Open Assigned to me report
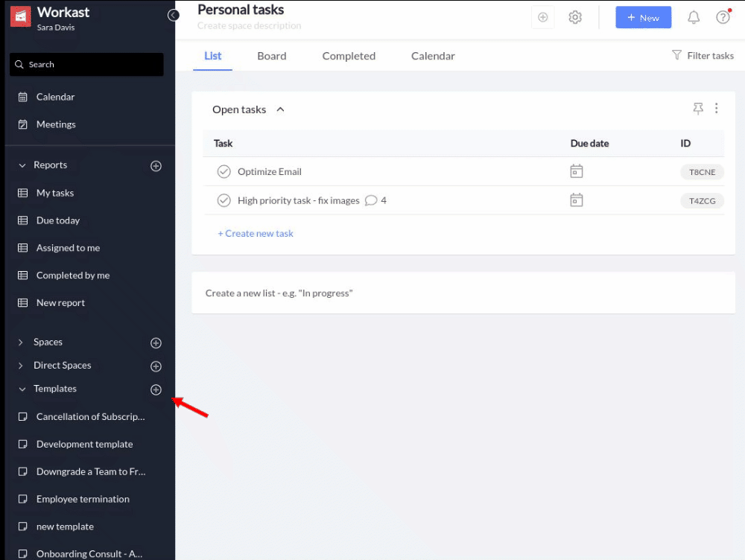Image resolution: width=745 pixels, height=560 pixels. pyautogui.click(x=68, y=248)
